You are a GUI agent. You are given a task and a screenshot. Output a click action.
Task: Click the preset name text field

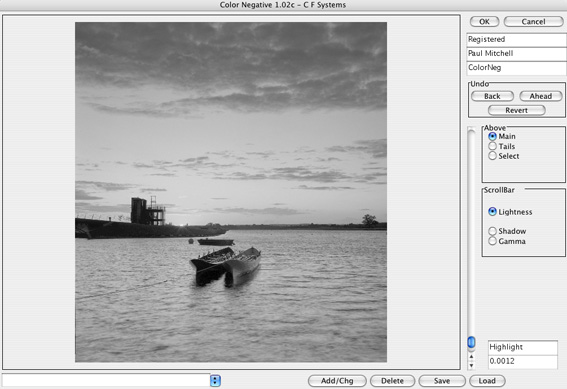[x=106, y=380]
